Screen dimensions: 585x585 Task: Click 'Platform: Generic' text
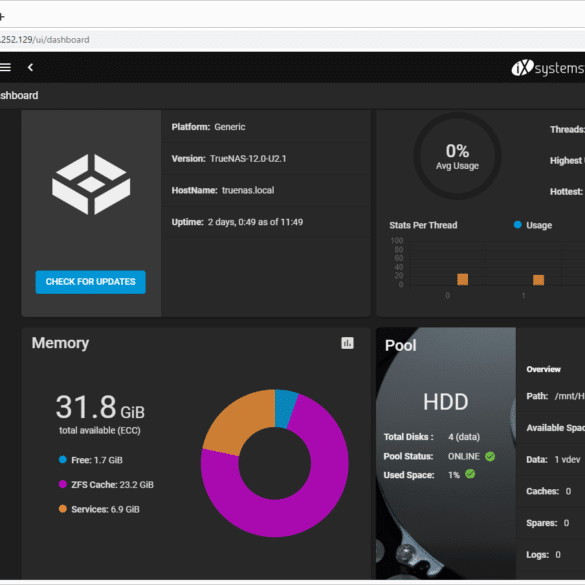[208, 127]
